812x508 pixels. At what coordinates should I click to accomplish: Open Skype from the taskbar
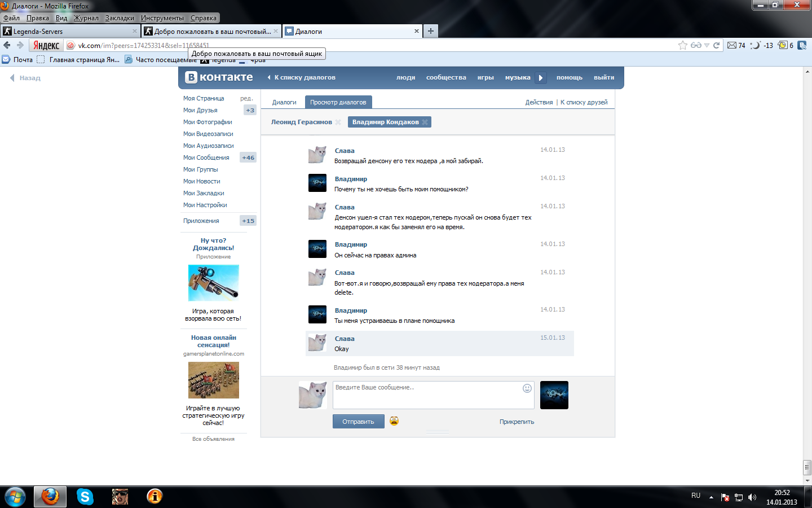tap(85, 497)
